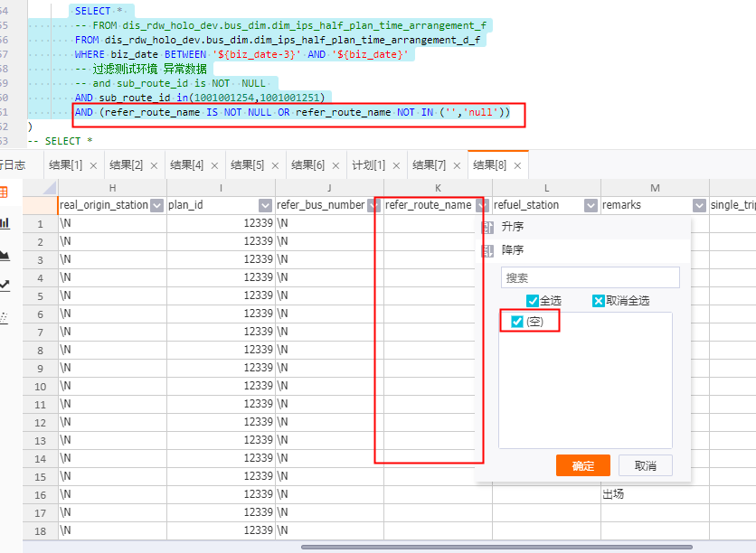Select column K header
Image resolution: width=756 pixels, height=553 pixels.
coord(438,188)
